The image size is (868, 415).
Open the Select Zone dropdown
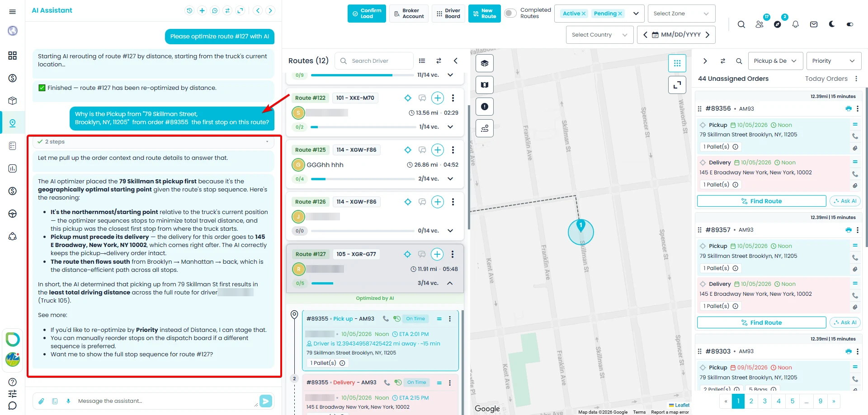coord(681,14)
